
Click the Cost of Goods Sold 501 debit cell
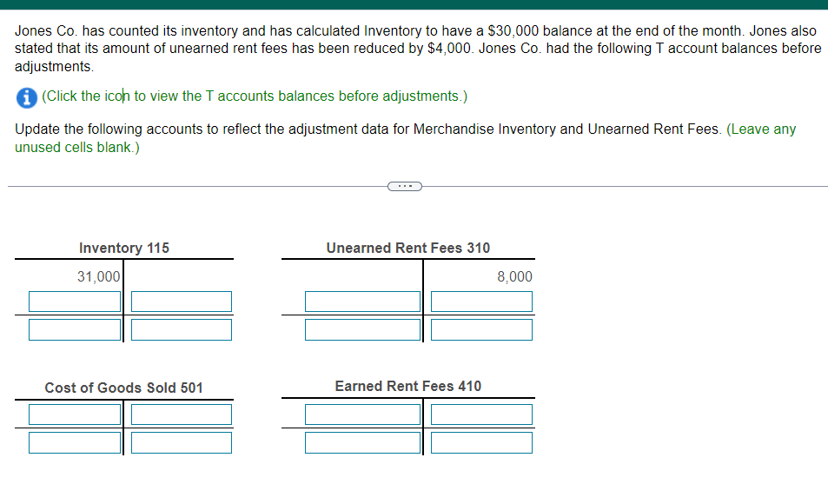coord(74,414)
